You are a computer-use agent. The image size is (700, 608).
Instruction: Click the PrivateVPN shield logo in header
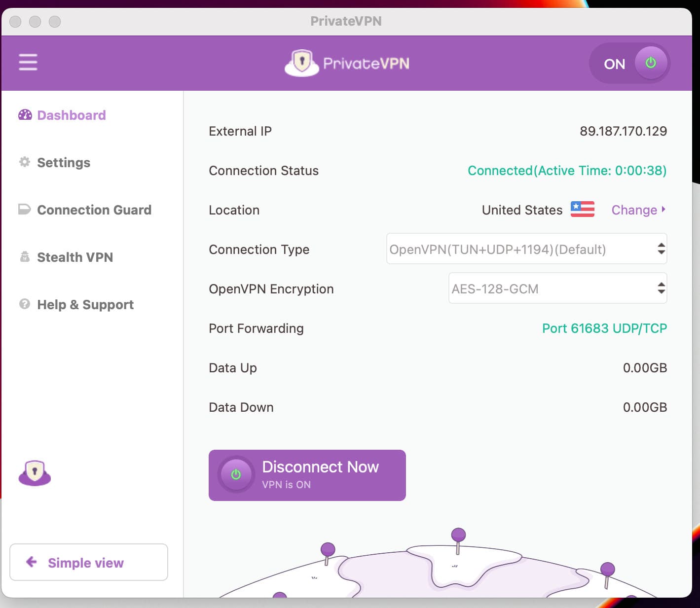point(302,63)
